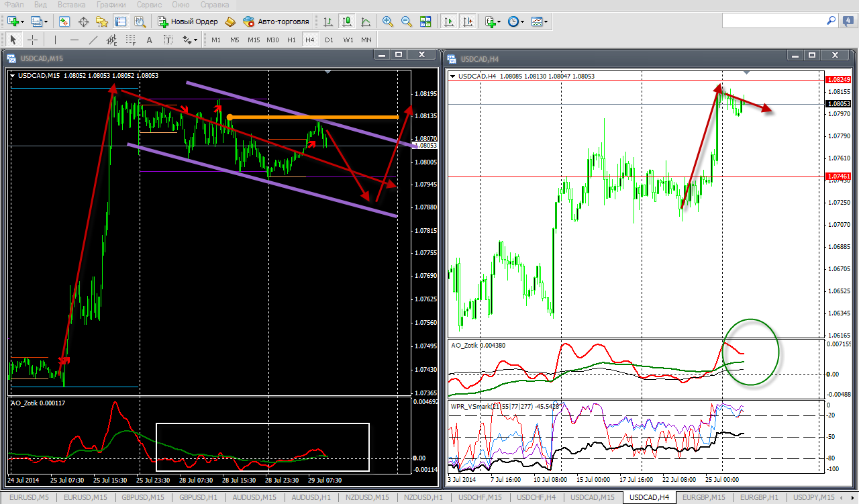
Task: Tile windows with the grid icon
Action: point(425,21)
